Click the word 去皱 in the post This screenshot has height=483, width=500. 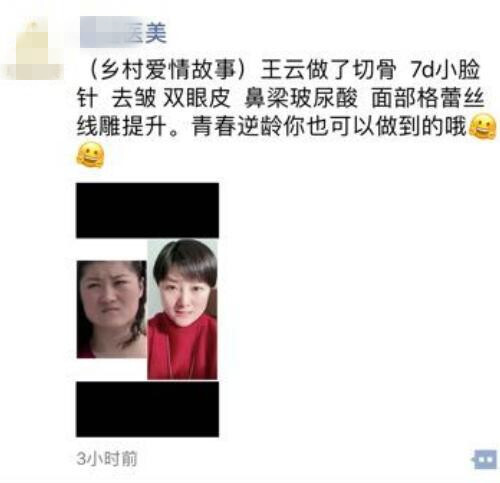click(x=134, y=99)
